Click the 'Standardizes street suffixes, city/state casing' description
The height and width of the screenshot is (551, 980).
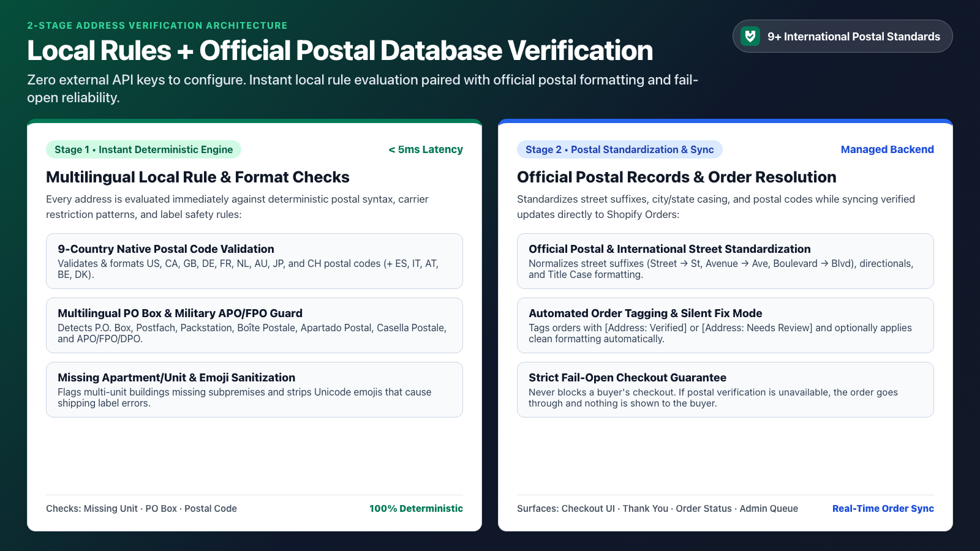716,207
